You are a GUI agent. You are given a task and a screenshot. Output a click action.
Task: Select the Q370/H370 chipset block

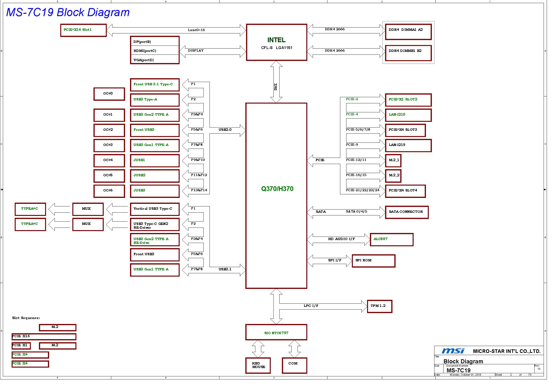276,196
